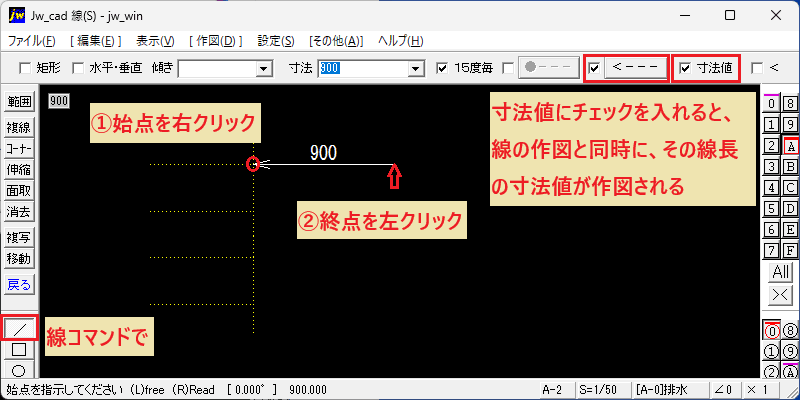Pick the 面取 chamfer tool
The width and height of the screenshot is (800, 400).
point(19,191)
